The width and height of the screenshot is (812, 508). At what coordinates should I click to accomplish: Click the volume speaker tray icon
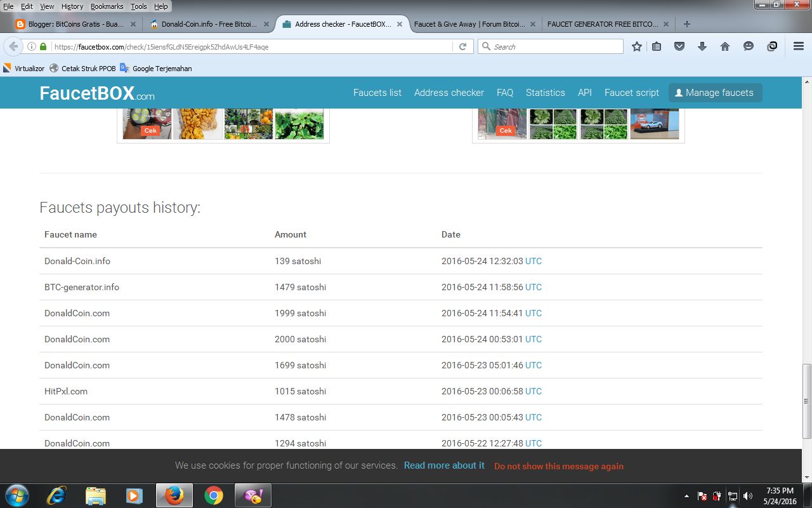click(x=748, y=496)
